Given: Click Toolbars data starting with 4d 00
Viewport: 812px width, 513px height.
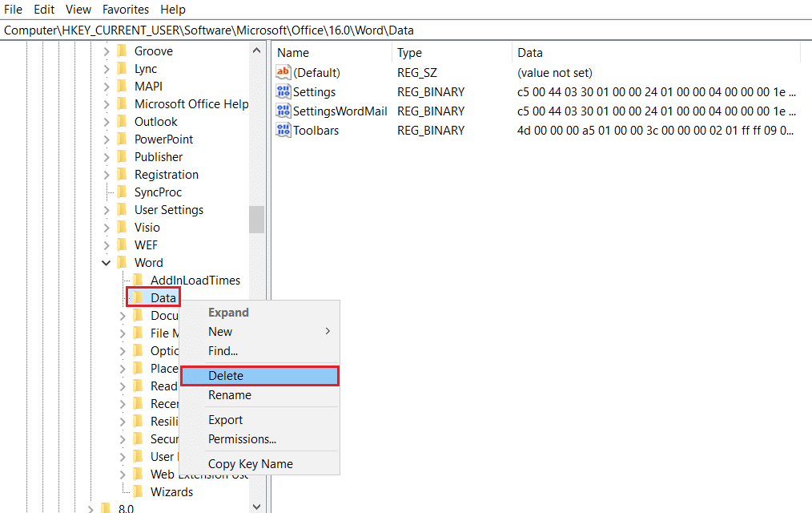Looking at the screenshot, I should tap(655, 130).
